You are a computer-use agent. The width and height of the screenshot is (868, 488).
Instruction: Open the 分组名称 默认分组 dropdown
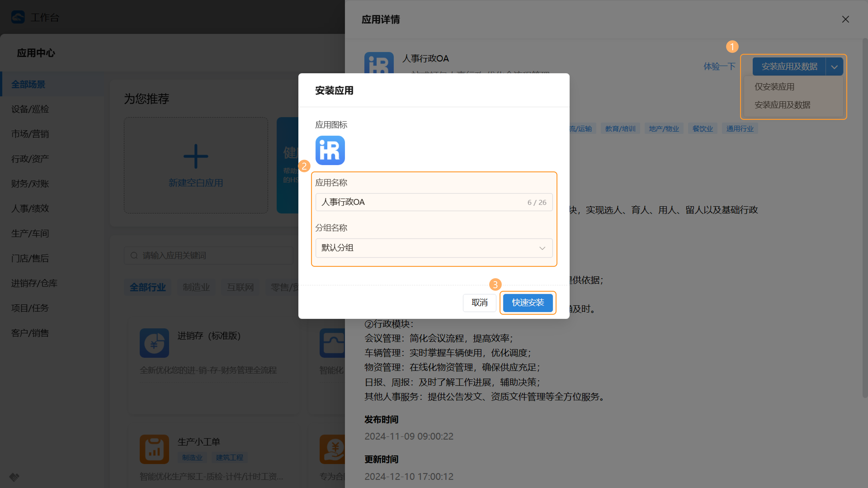(434, 248)
